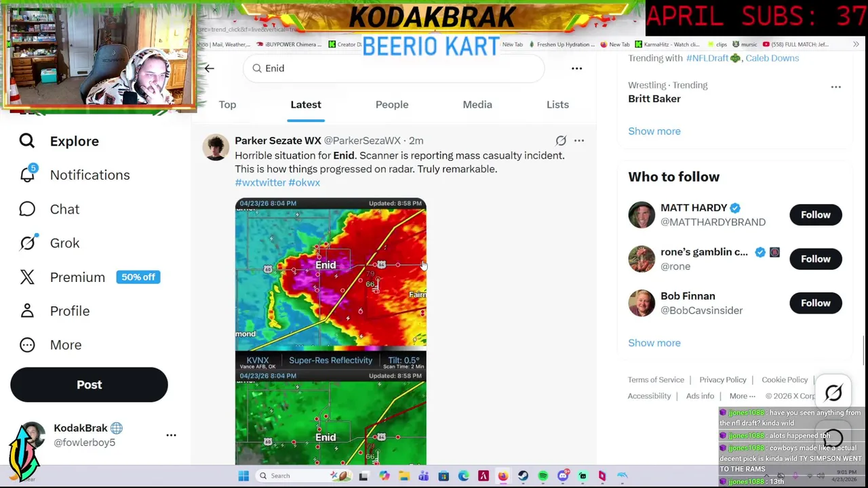
Task: Follow rone's gamblin account
Action: 816,259
